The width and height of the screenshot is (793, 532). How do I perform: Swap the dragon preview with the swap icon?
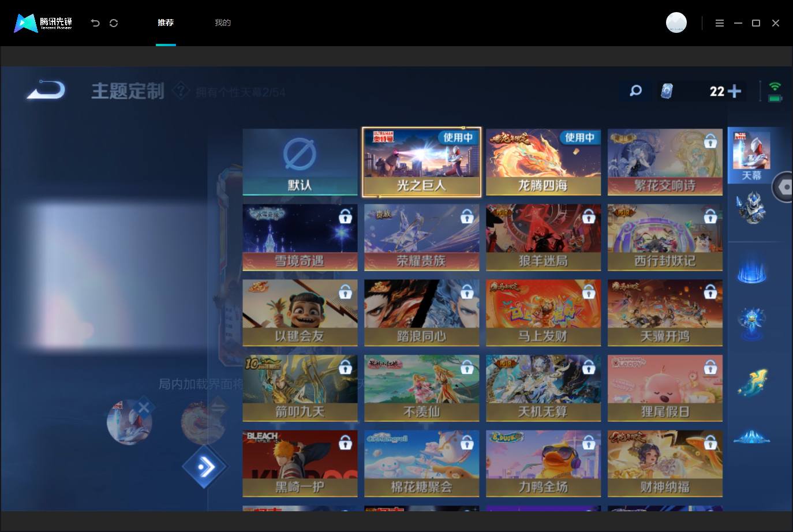[218, 408]
